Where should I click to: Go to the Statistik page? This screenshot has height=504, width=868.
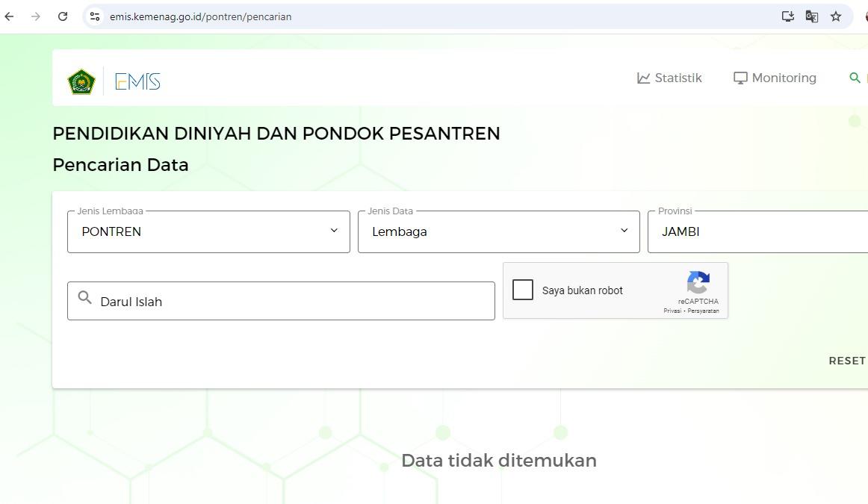678,77
